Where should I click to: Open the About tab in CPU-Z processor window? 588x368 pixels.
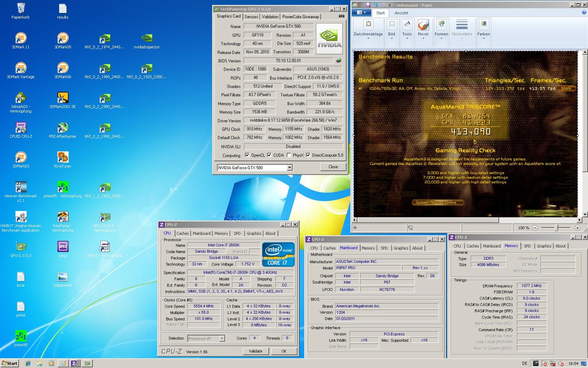pyautogui.click(x=270, y=233)
